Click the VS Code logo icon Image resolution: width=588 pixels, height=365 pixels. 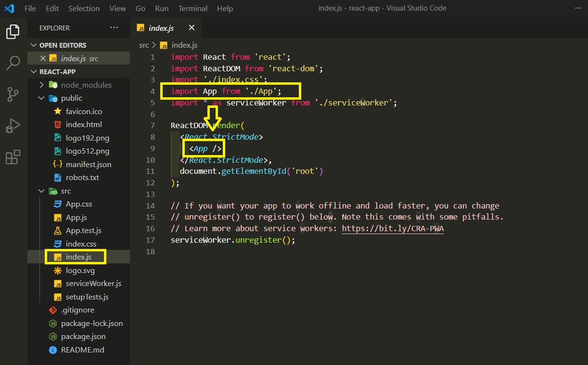(9, 8)
